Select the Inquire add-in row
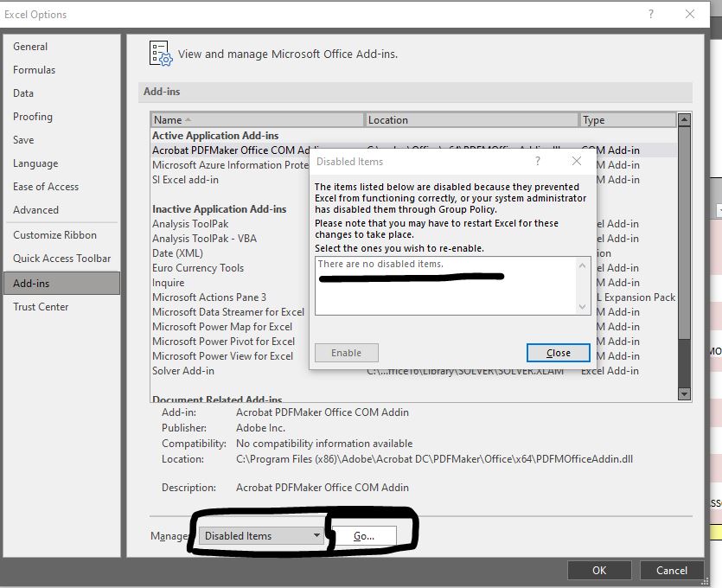Viewport: 722px width, 588px height. coord(231,283)
